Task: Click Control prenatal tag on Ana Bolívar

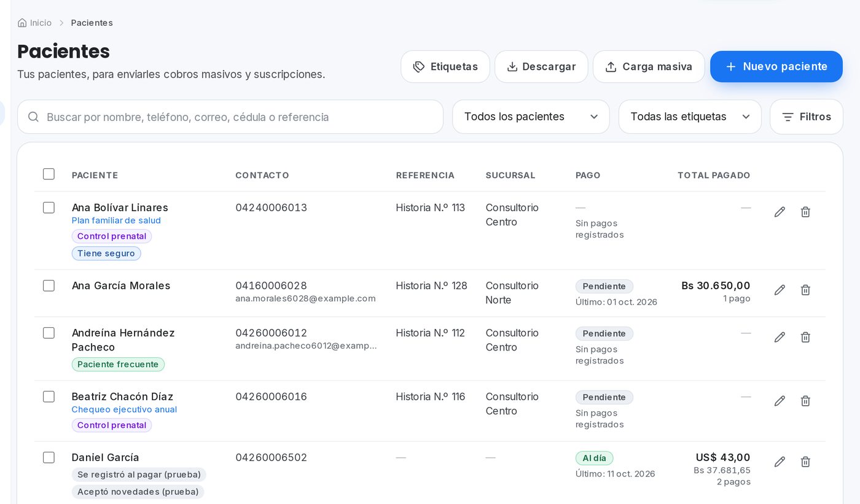Action: point(112,236)
